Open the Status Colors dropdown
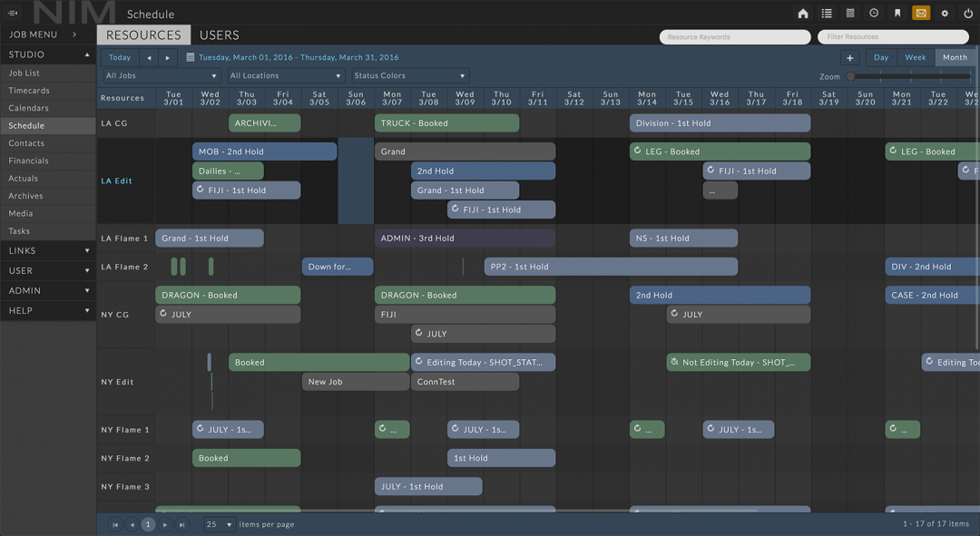 click(x=409, y=75)
